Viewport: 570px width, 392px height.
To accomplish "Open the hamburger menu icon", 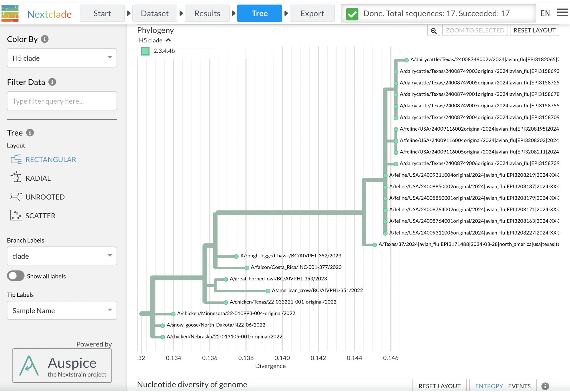I will pos(562,13).
